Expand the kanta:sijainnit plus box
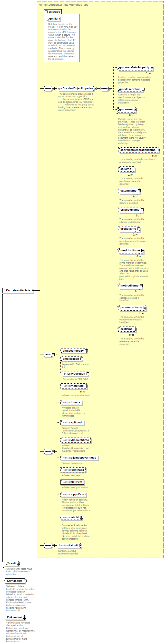Image resolution: width=166 pixels, height=644 pixels. click(x=80, y=545)
